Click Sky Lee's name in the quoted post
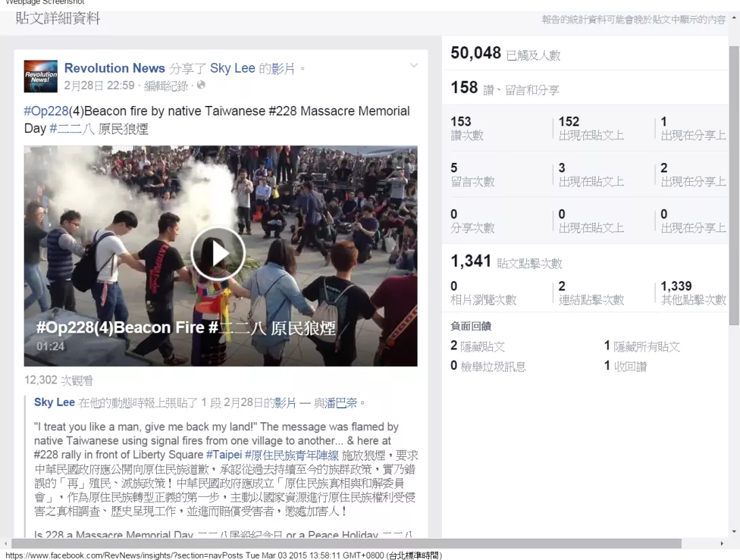Viewport: 740px width, 560px height. click(54, 403)
